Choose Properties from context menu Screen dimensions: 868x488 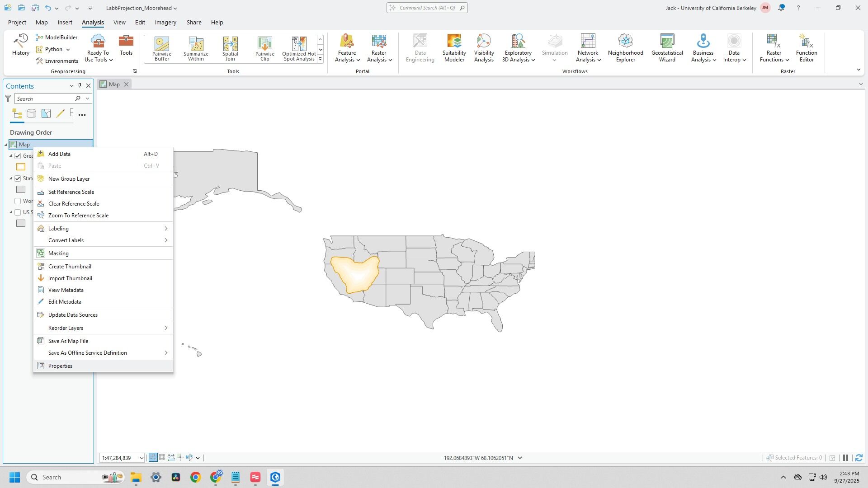pyautogui.click(x=60, y=366)
